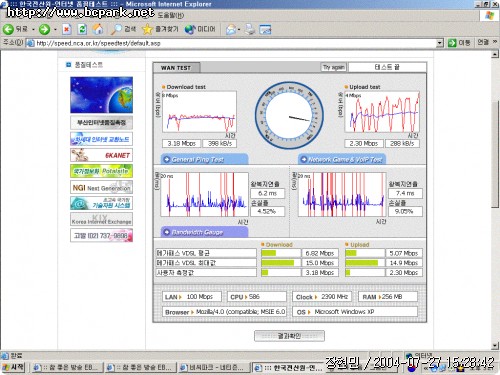Click the speedometer gauge dial
500x375 pixels.
click(289, 116)
